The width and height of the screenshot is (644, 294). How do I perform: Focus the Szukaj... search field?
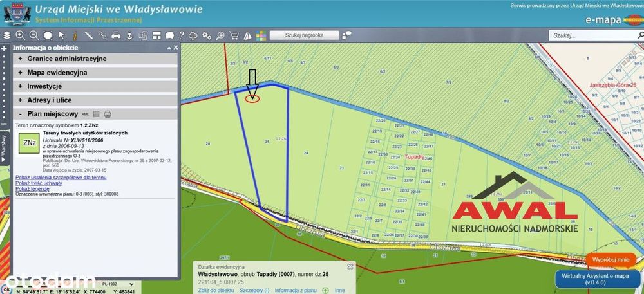click(x=596, y=35)
